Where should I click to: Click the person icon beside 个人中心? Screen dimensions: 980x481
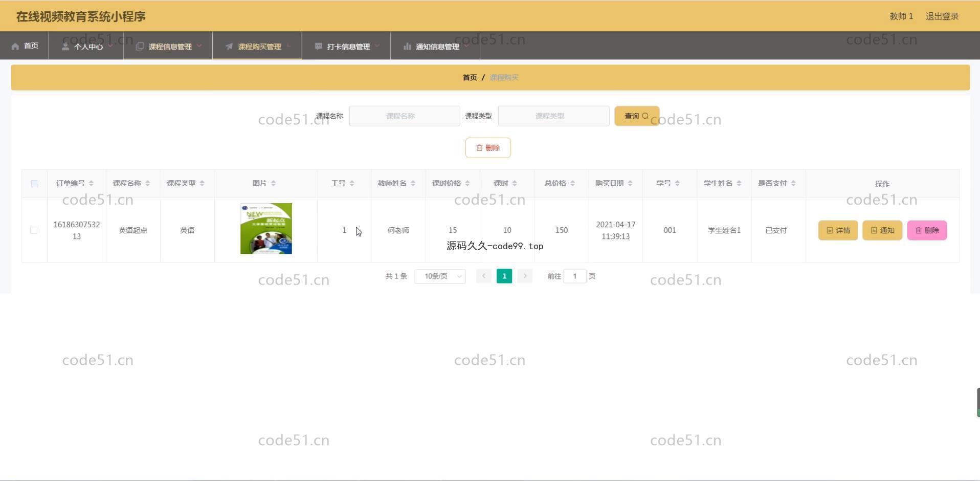tap(65, 46)
